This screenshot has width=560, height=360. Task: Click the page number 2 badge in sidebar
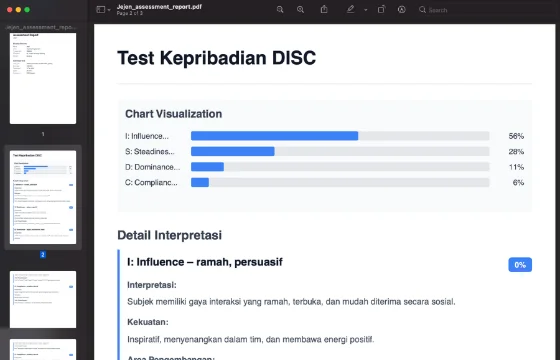tap(43, 255)
